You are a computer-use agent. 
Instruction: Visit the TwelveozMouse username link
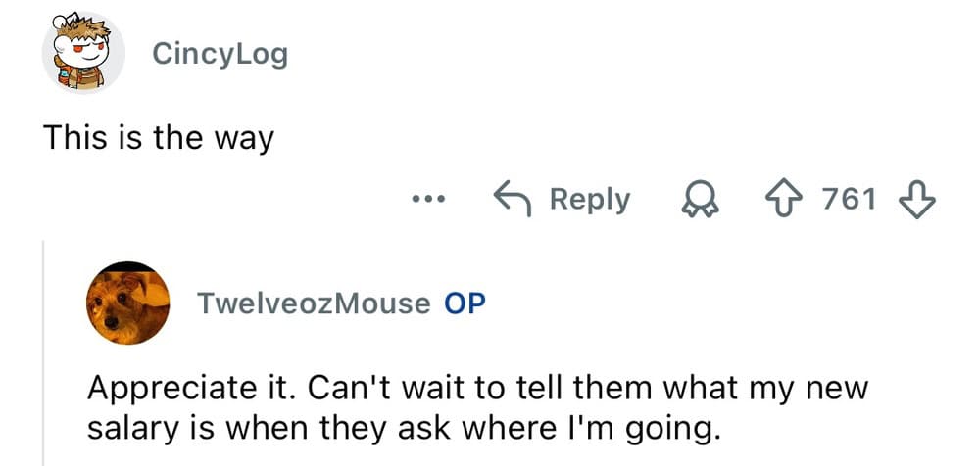pyautogui.click(x=314, y=303)
